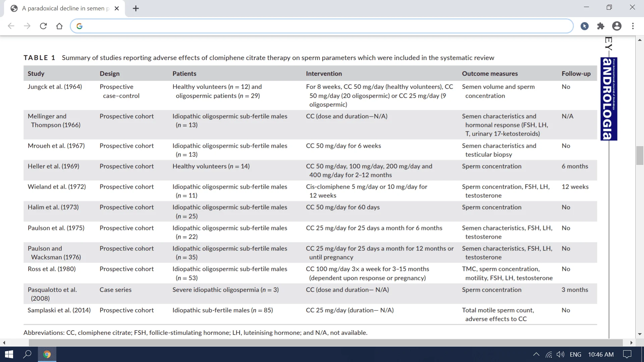644x362 pixels.
Task: Click the horizontal scrollbar right arrow
Action: click(x=632, y=343)
